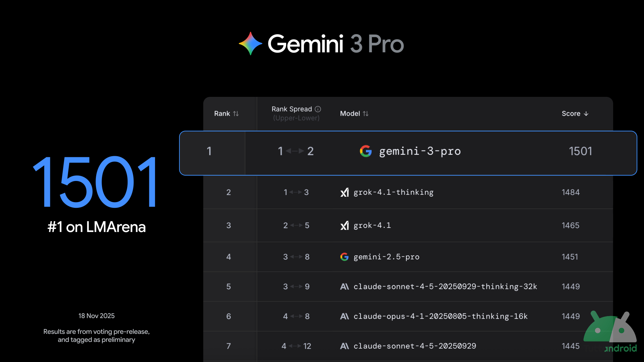The width and height of the screenshot is (644, 362).
Task: Click xAI logo beside grok-4.1-thinking
Action: (344, 192)
